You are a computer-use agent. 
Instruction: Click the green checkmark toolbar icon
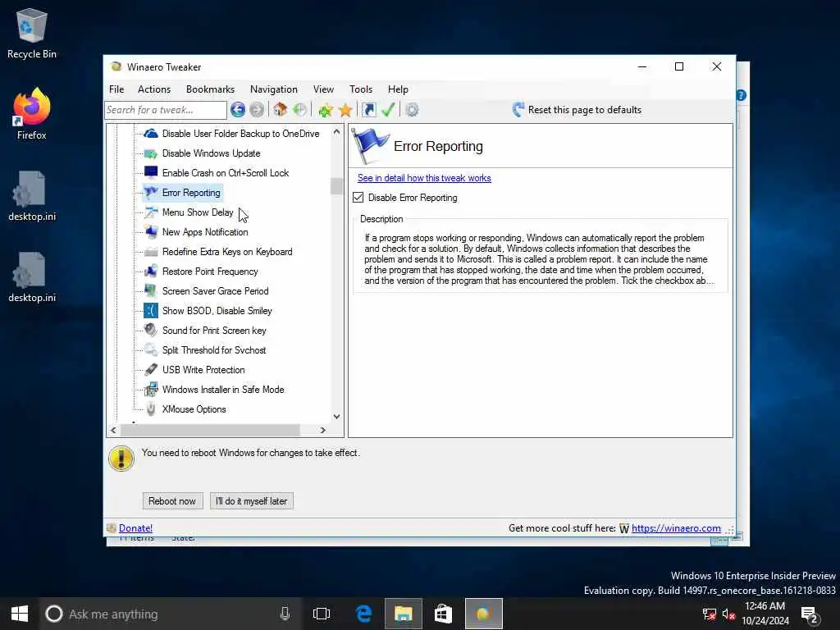click(x=388, y=110)
